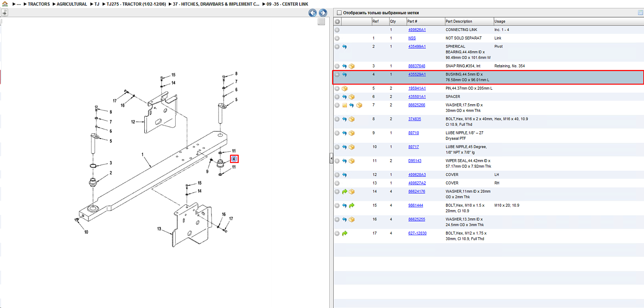Open part number 435499A1 link

point(417,46)
